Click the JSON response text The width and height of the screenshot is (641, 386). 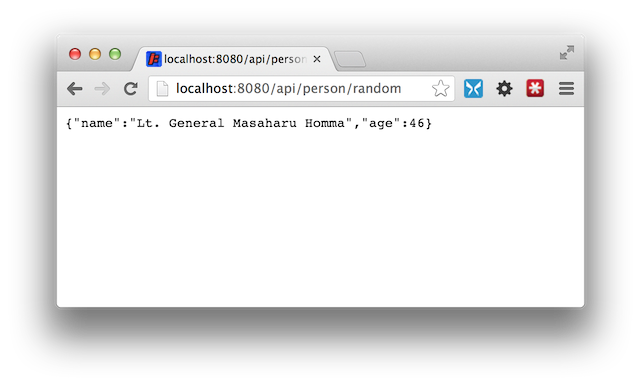tap(249, 123)
